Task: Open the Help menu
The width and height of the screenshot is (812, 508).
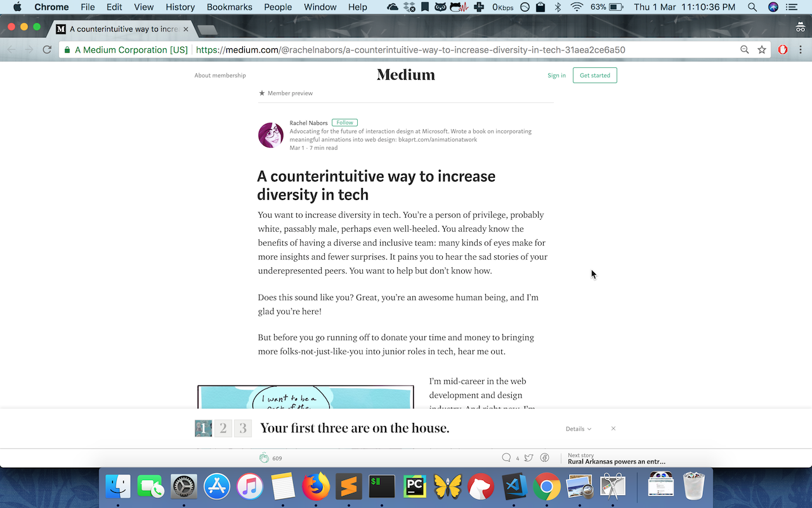Action: click(358, 7)
